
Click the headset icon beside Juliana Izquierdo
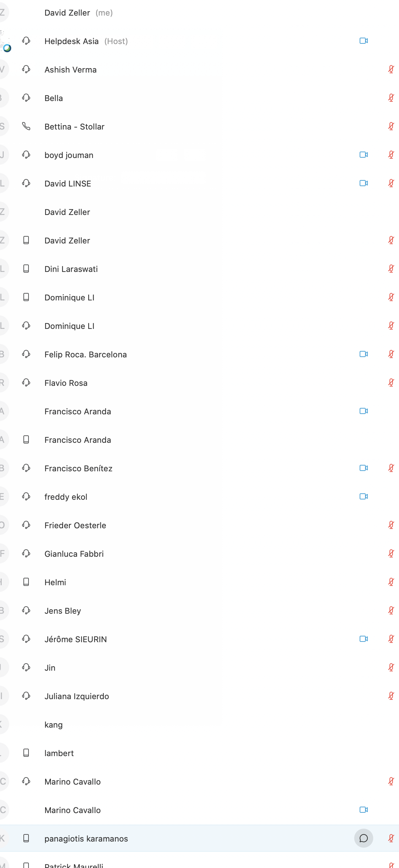click(26, 696)
